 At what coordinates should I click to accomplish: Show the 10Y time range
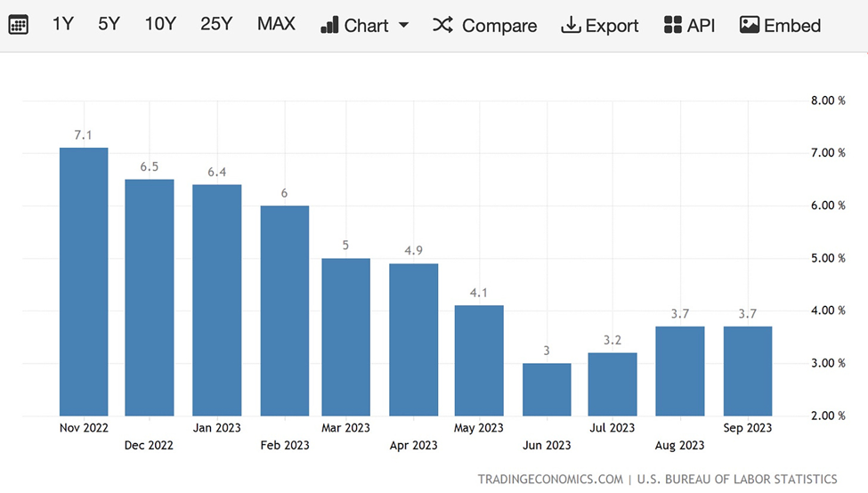160,24
